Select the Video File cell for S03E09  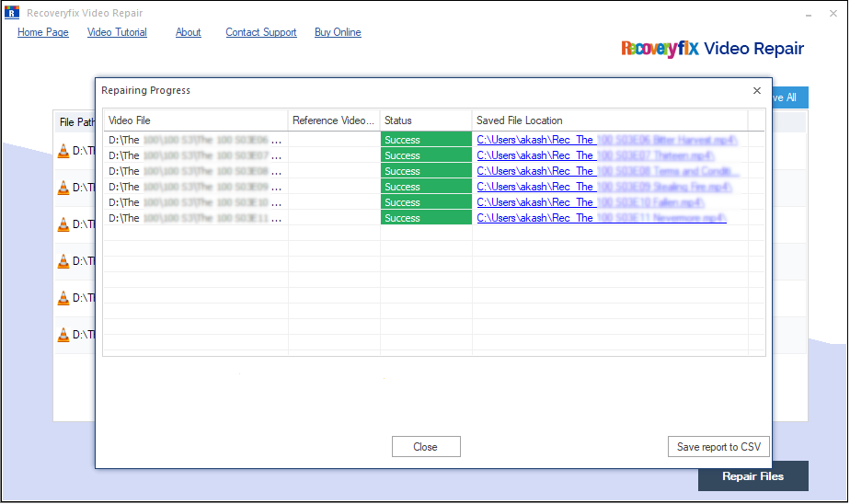coord(196,187)
